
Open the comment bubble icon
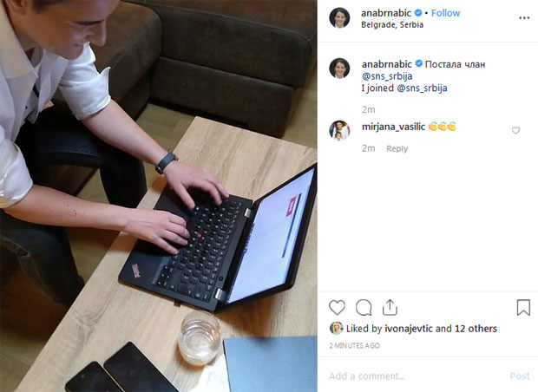click(x=364, y=307)
